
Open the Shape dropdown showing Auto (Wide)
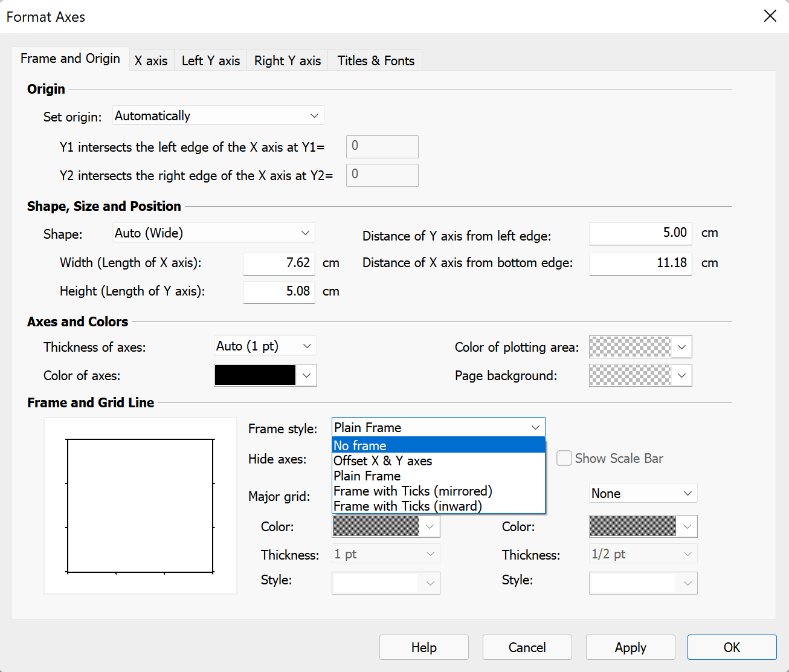(213, 233)
